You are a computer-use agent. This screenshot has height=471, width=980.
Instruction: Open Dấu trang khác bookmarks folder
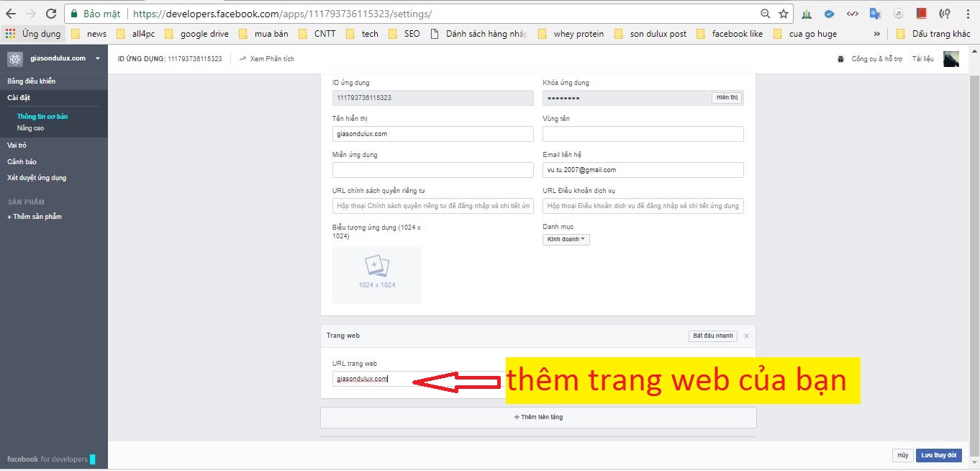pos(933,33)
